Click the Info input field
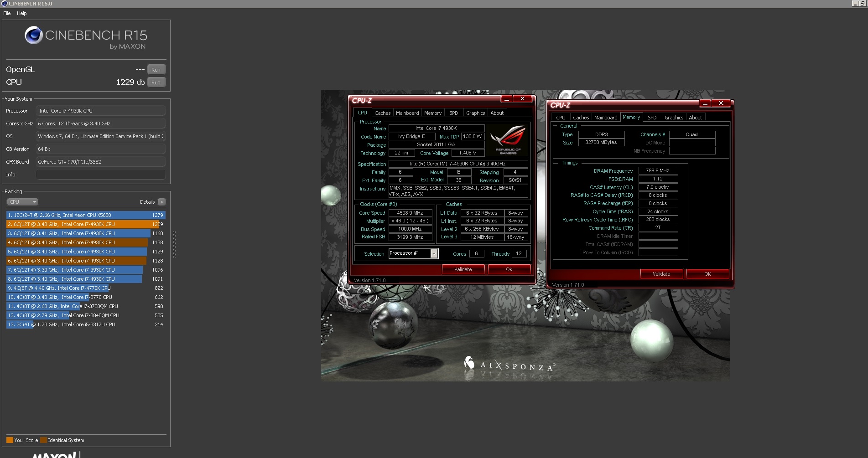This screenshot has height=458, width=868. (x=100, y=175)
